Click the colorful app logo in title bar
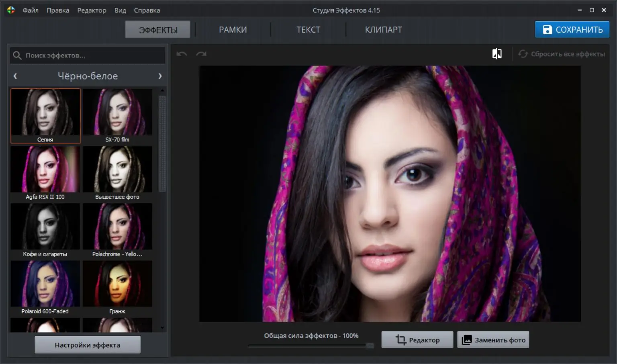Image resolution: width=617 pixels, height=364 pixels. (x=11, y=10)
